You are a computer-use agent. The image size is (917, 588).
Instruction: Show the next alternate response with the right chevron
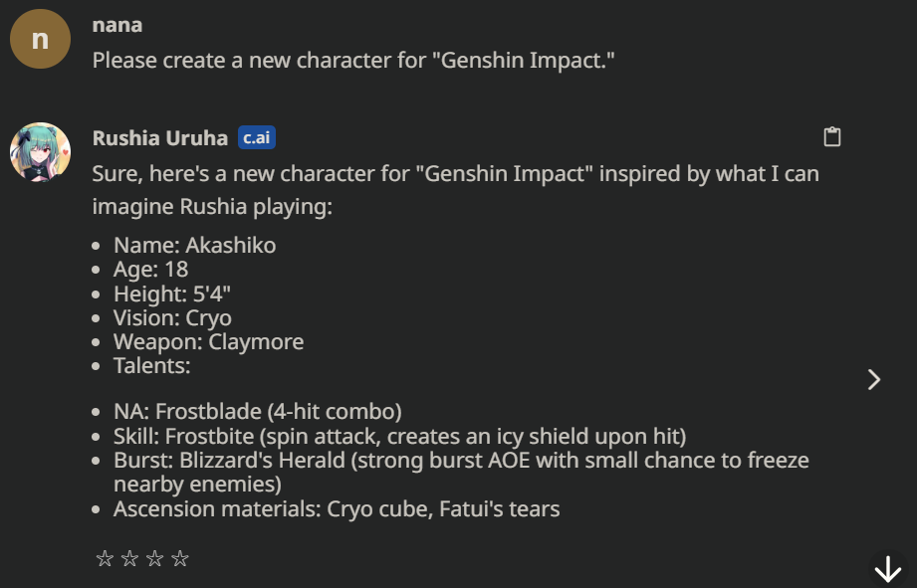pos(874,379)
